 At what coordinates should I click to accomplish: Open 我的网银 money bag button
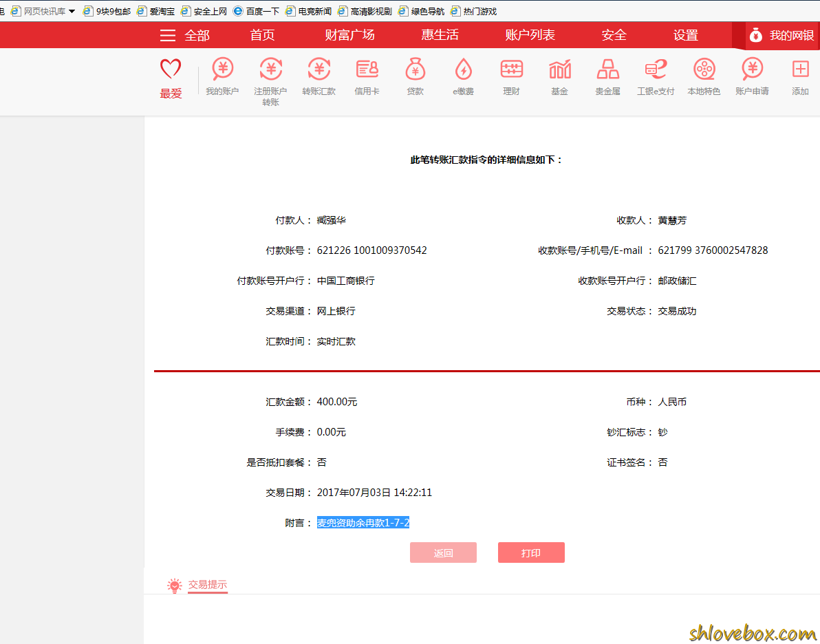(782, 36)
